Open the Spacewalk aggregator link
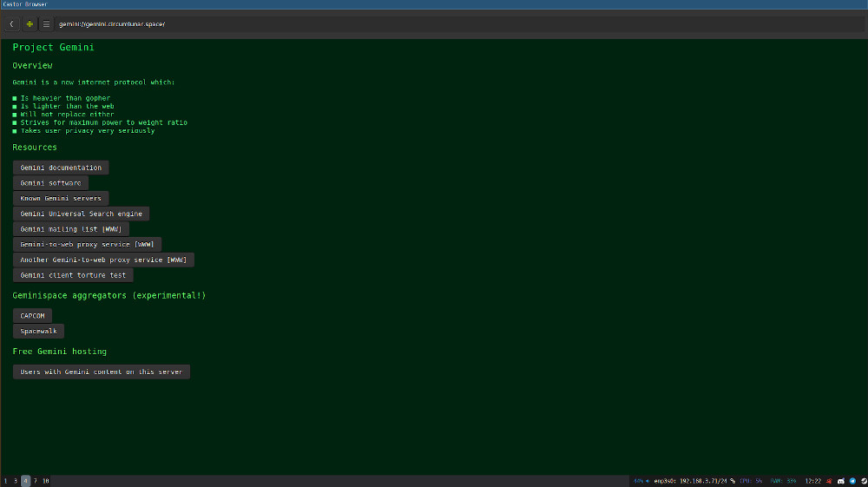 (39, 331)
